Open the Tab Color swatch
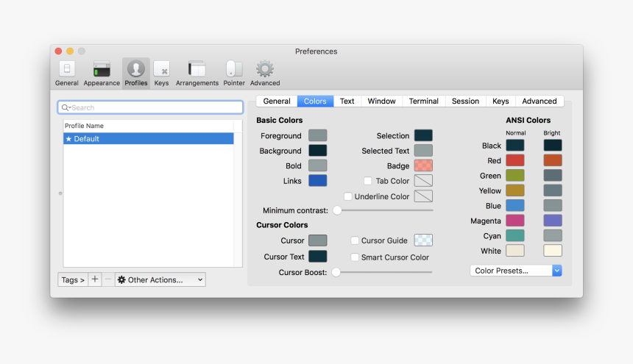The image size is (633, 364). click(423, 181)
